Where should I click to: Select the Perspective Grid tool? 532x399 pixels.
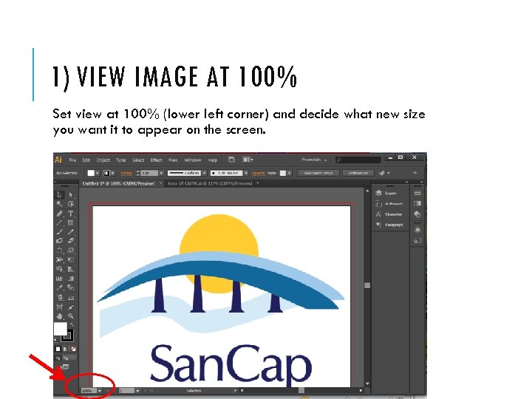point(71,269)
